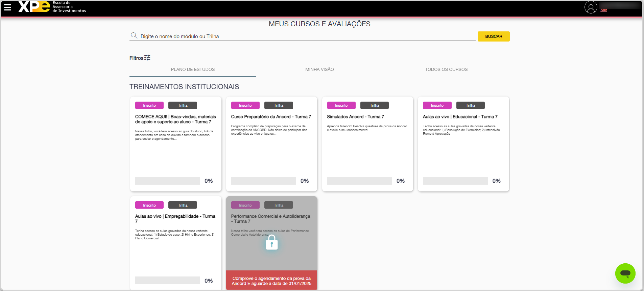This screenshot has width=644, height=291.
Task: Click Inscrito badge on Empregabilidade card
Action: tap(149, 205)
